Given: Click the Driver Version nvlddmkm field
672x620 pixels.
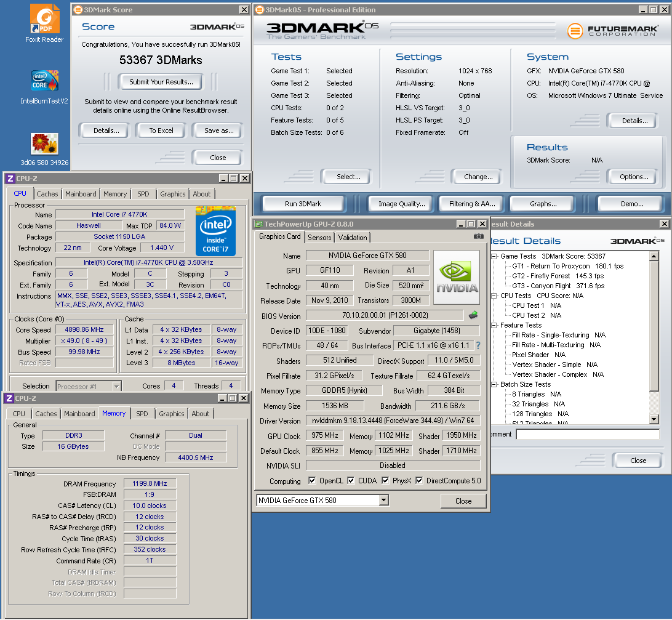Looking at the screenshot, I should [x=393, y=421].
